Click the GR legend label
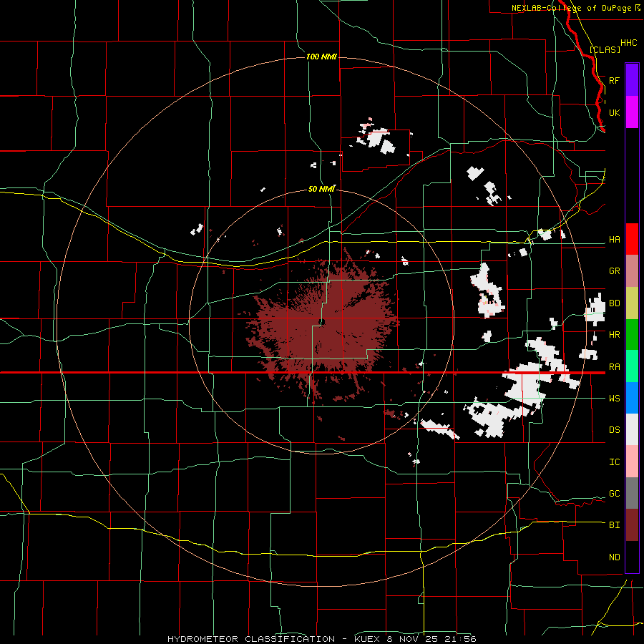The height and width of the screenshot is (644, 644). click(614, 271)
